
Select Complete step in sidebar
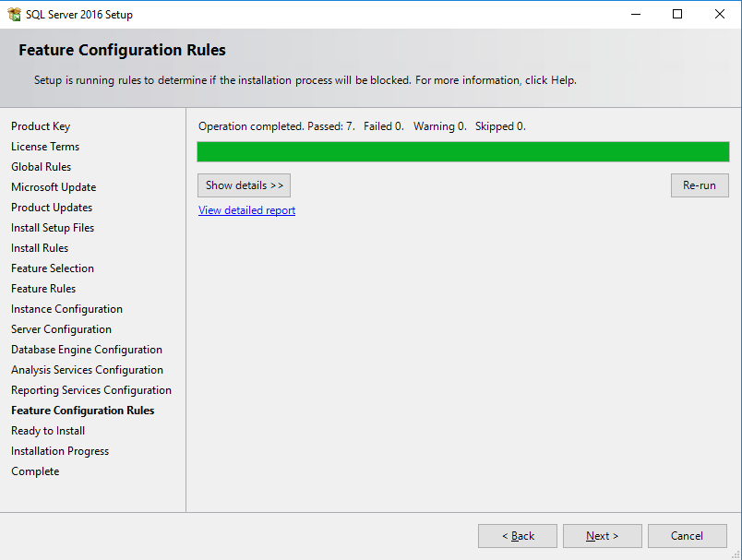pos(35,471)
